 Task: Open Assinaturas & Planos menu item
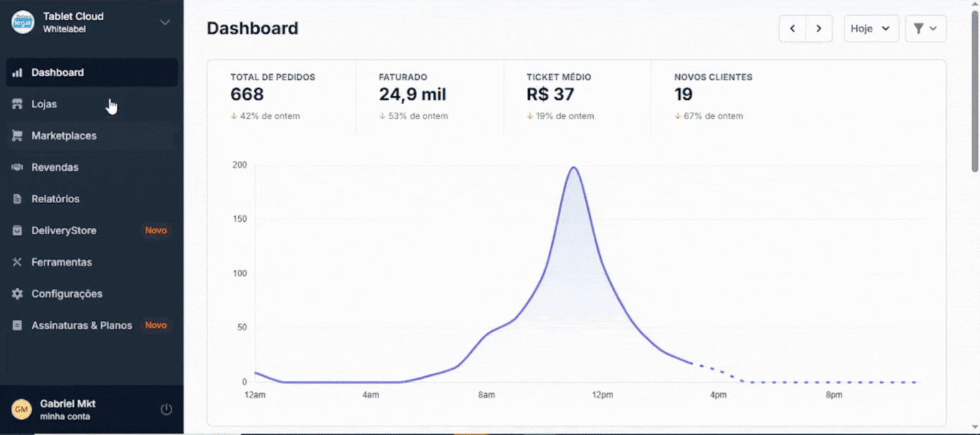(x=82, y=325)
